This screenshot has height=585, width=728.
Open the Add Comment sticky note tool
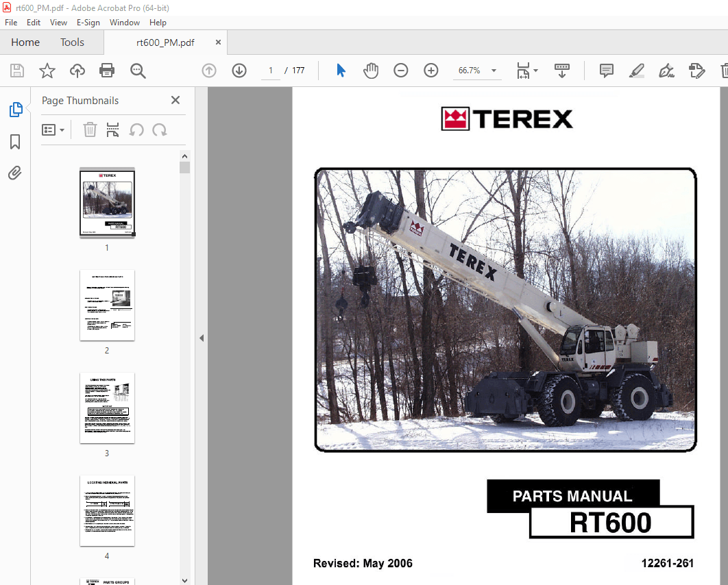(x=606, y=71)
